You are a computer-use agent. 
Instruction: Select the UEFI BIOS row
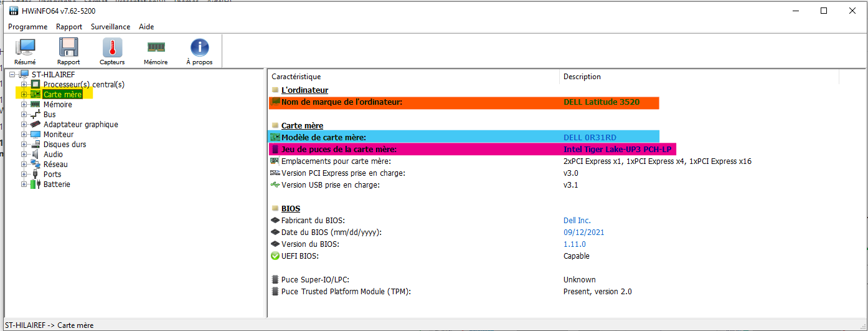(303, 256)
